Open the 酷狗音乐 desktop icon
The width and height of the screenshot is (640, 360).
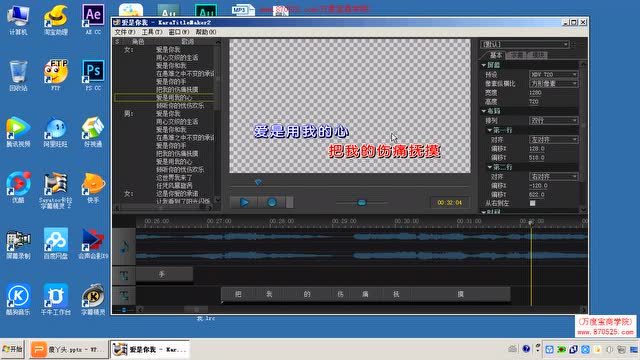click(x=18, y=300)
